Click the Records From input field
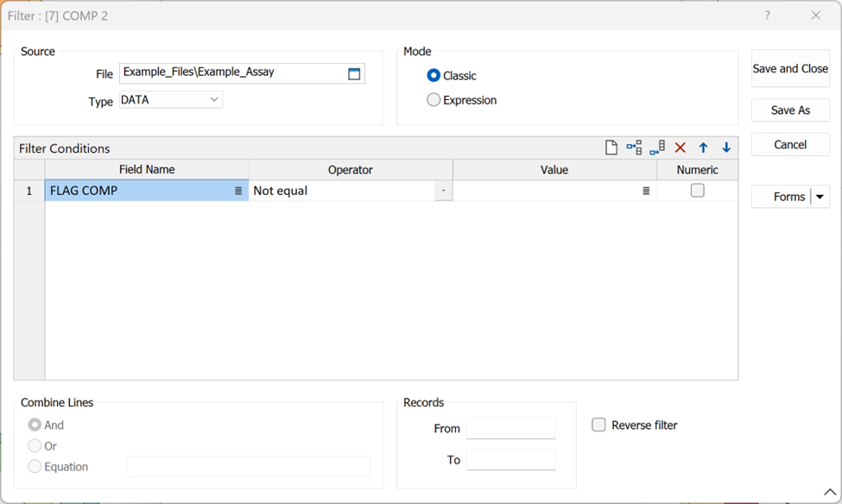This screenshot has height=504, width=842. 510,428
